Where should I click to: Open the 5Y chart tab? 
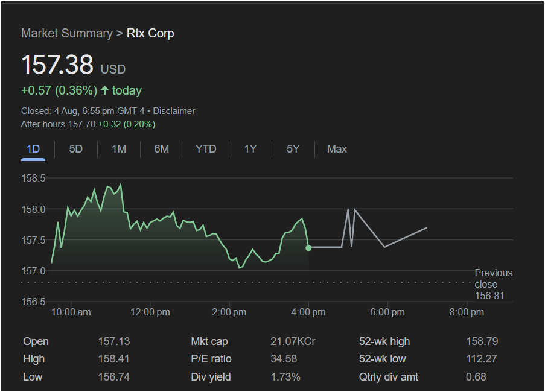[x=293, y=149]
